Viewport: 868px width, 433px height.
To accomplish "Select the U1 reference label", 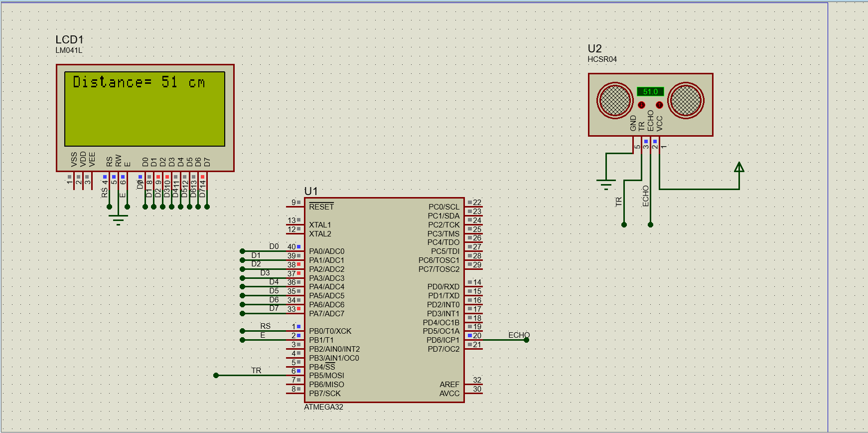I will [x=311, y=191].
